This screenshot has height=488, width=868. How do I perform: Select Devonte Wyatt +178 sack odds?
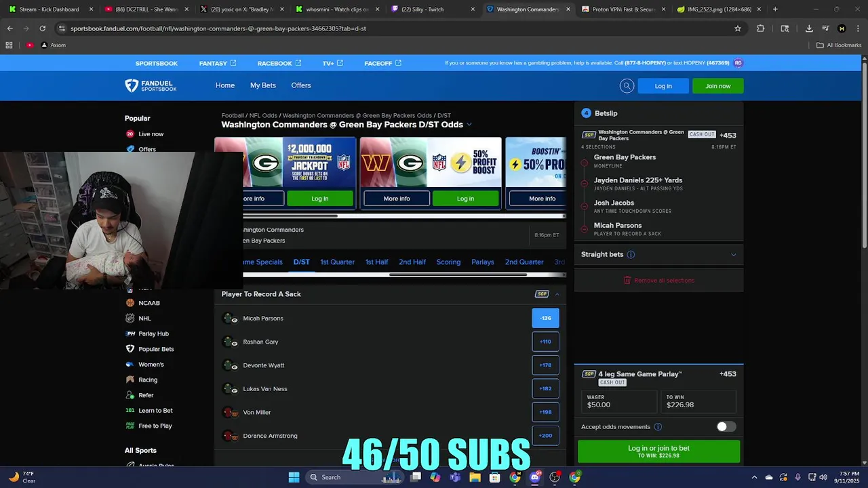click(x=545, y=365)
